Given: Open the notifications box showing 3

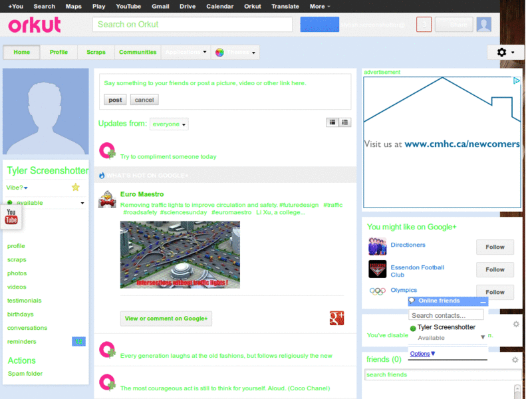Looking at the screenshot, I should pos(424,25).
